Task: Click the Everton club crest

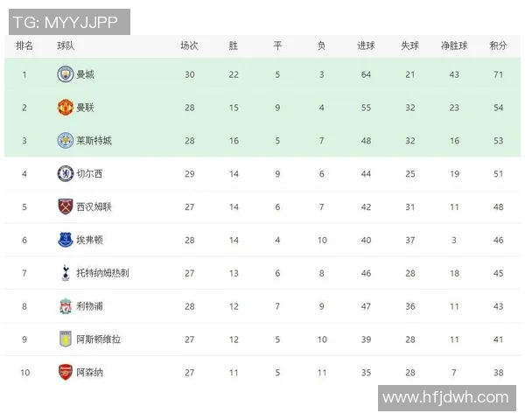Action: point(65,240)
